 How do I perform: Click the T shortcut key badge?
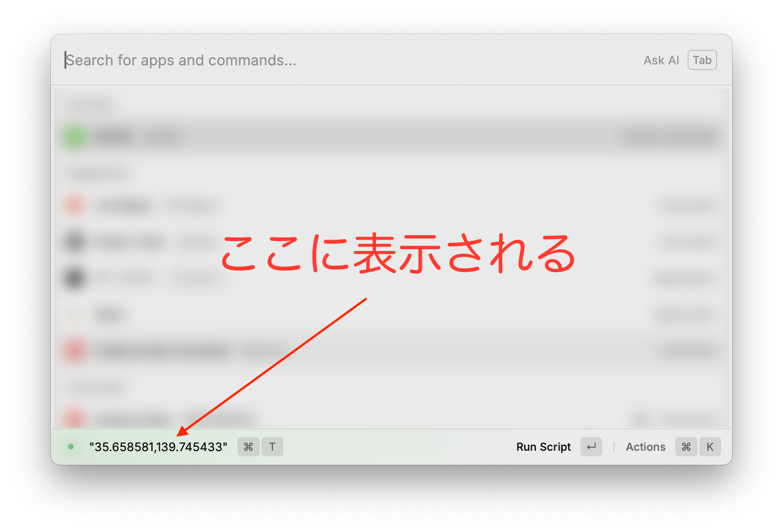tap(273, 447)
